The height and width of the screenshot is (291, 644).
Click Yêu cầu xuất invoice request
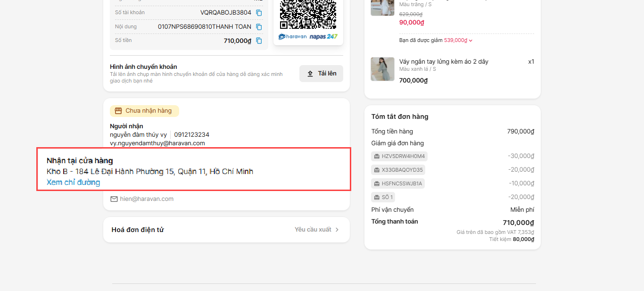[x=313, y=230]
